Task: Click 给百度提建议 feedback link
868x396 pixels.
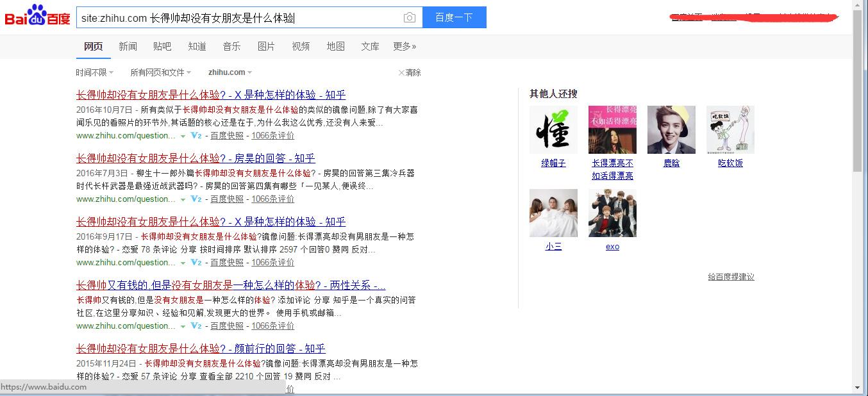Action: [x=731, y=277]
